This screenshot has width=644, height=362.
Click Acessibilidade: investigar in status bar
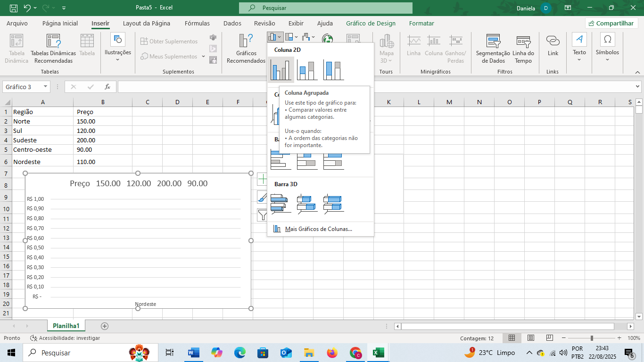tap(65, 338)
